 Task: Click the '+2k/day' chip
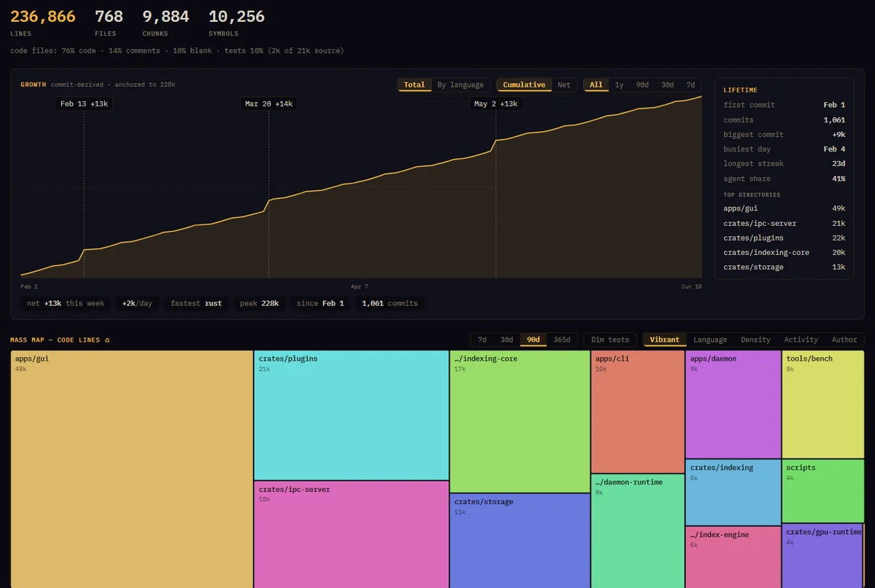coord(137,303)
